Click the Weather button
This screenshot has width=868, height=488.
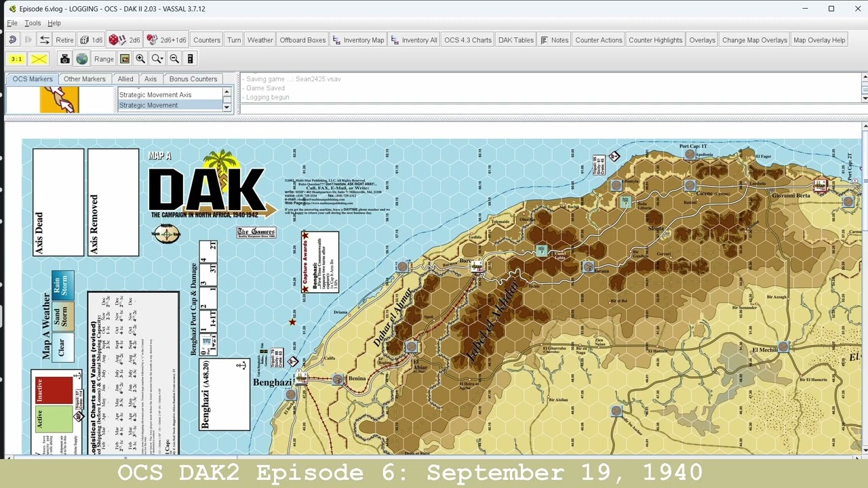260,40
